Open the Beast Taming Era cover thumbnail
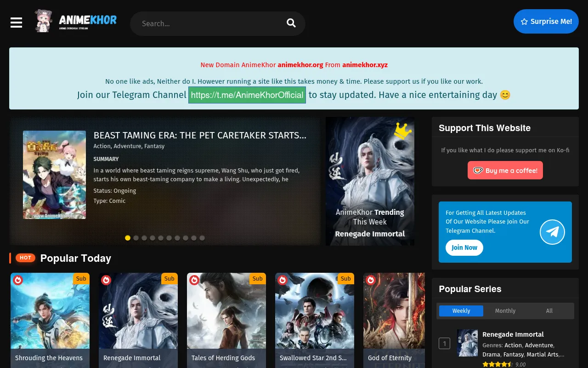The height and width of the screenshot is (368, 588). 54,175
